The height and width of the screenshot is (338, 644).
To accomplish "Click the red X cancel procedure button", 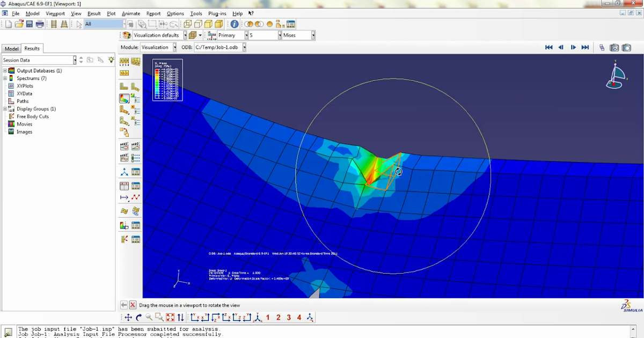I will point(133,305).
